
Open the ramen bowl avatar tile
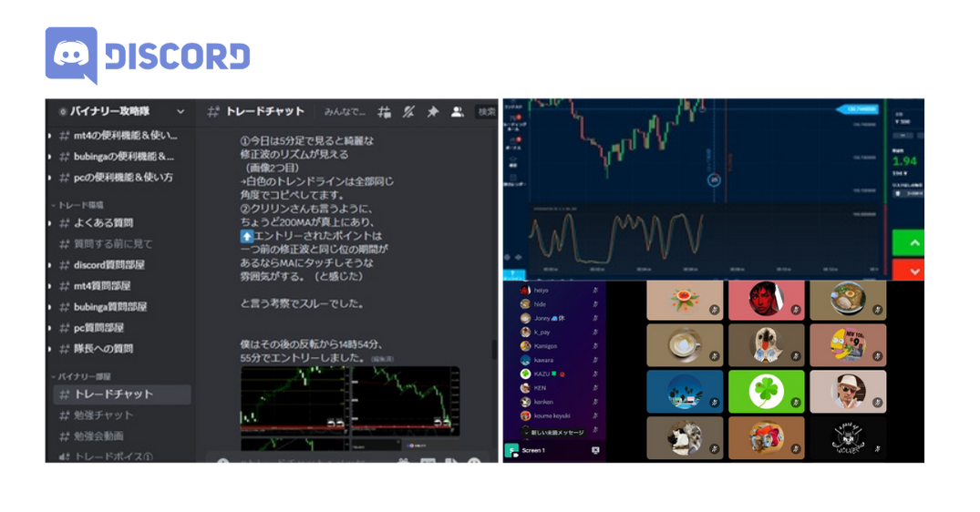[x=848, y=301]
